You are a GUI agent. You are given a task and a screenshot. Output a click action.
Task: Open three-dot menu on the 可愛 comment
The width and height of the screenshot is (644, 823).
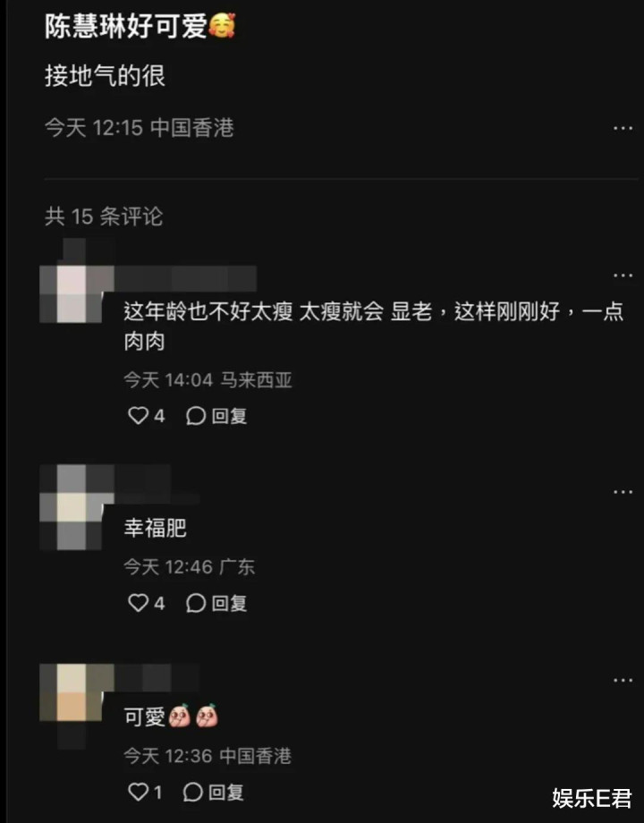[623, 680]
